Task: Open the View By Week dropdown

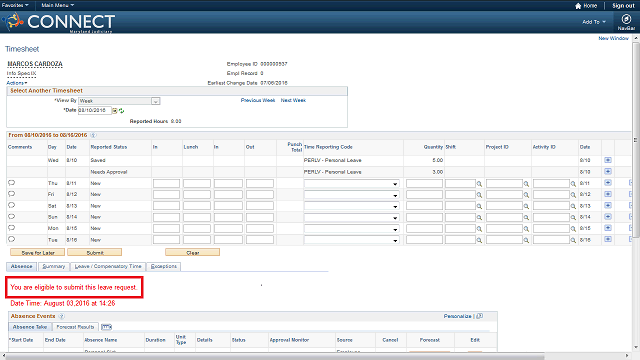Action: pos(156,101)
